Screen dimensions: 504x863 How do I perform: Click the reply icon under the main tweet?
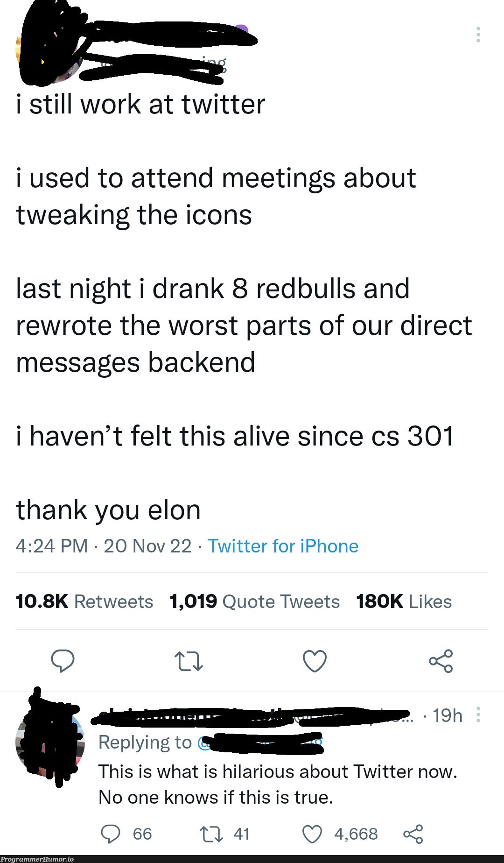click(63, 661)
